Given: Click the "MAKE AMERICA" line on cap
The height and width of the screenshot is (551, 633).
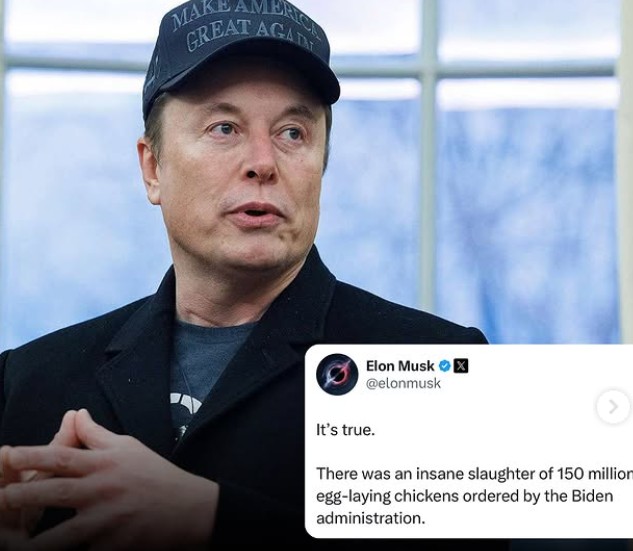Looking at the screenshot, I should pyautogui.click(x=245, y=15).
